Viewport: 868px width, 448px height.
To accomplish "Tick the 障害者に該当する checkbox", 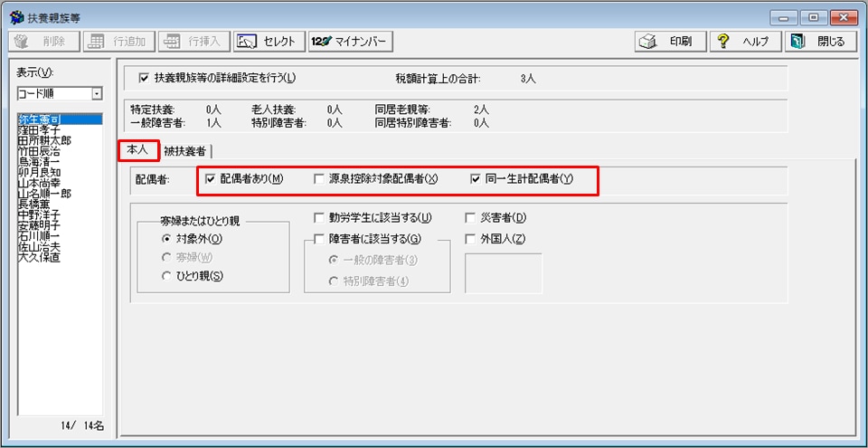I will [x=319, y=239].
